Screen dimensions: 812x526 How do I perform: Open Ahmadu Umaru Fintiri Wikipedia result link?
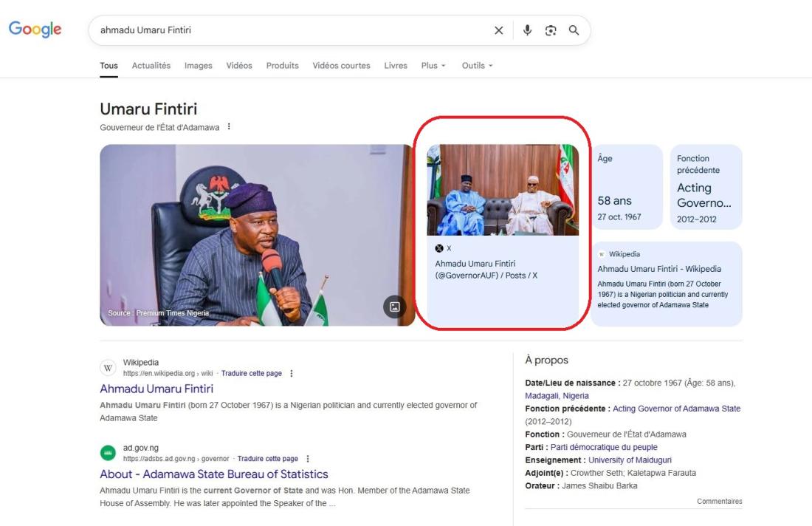(x=156, y=389)
